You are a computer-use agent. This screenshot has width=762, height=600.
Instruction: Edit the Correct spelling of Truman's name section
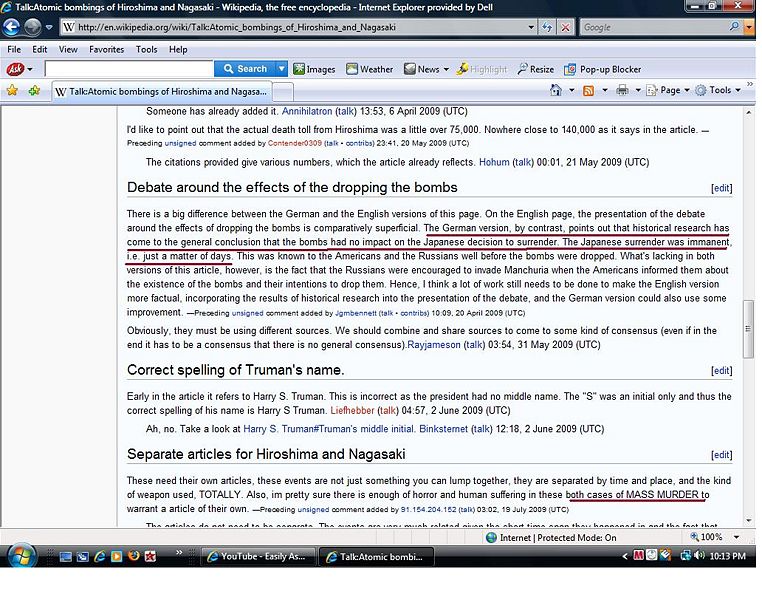point(721,371)
